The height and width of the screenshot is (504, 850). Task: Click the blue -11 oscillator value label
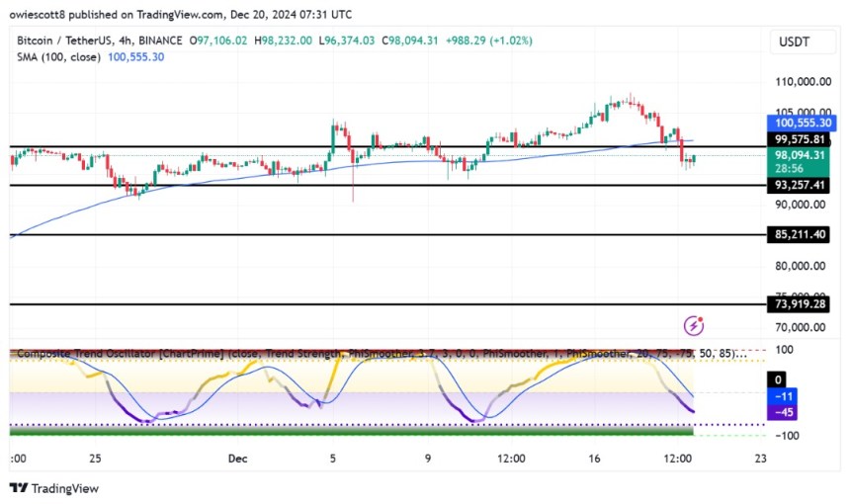[x=780, y=394]
